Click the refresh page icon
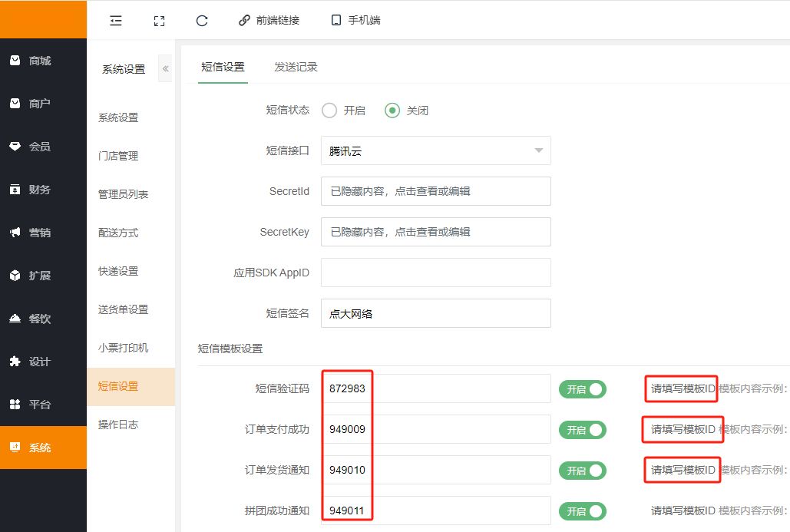The width and height of the screenshot is (790, 532). (202, 21)
